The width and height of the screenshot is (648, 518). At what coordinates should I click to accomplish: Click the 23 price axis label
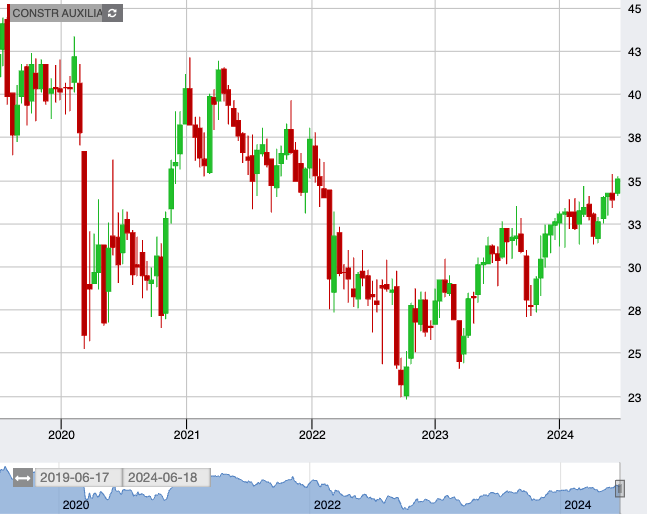[634, 398]
